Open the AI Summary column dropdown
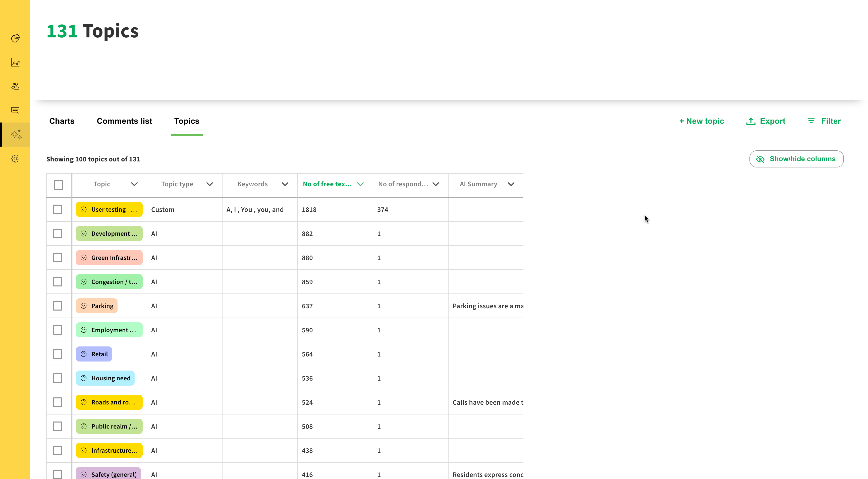 [511, 184]
